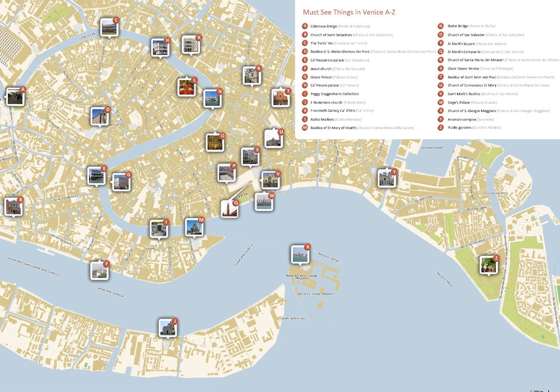Click map marker A on the left edge

(15, 97)
